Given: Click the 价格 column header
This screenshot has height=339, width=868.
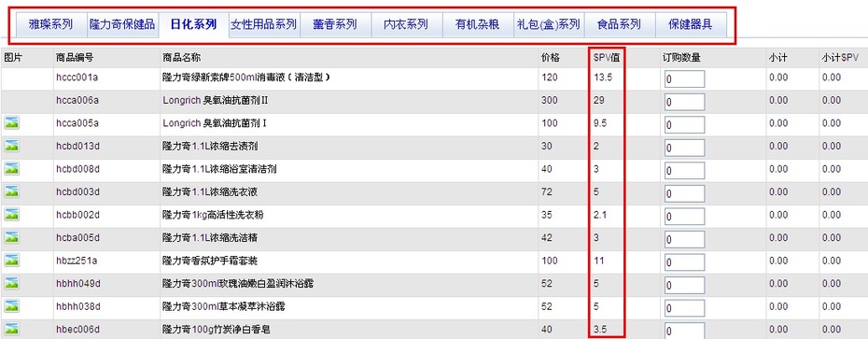Looking at the screenshot, I should click(x=550, y=57).
